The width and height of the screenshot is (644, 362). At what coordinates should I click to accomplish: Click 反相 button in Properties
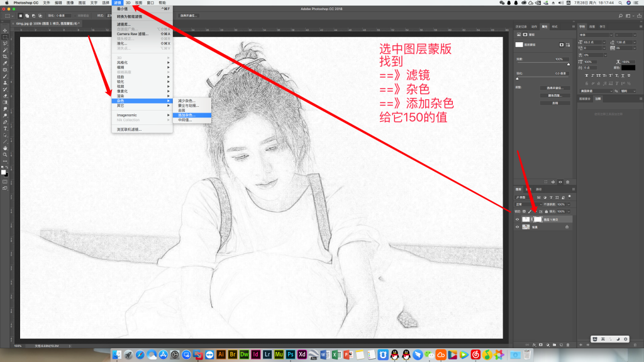click(555, 103)
